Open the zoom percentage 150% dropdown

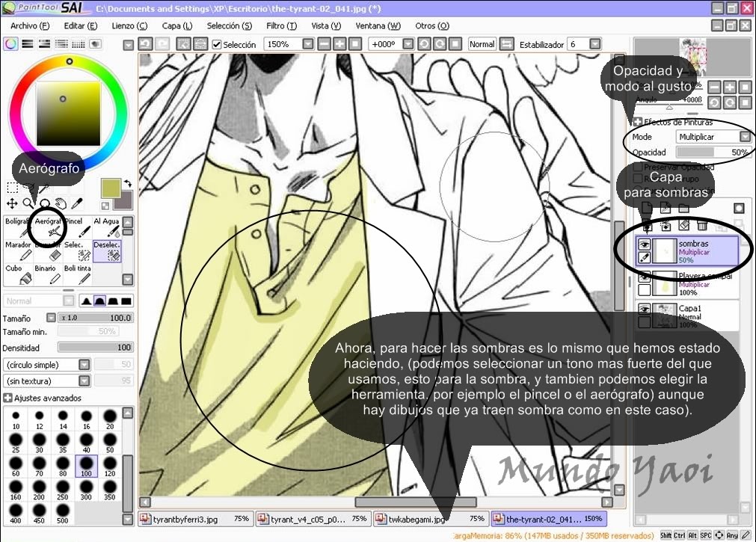[x=308, y=44]
